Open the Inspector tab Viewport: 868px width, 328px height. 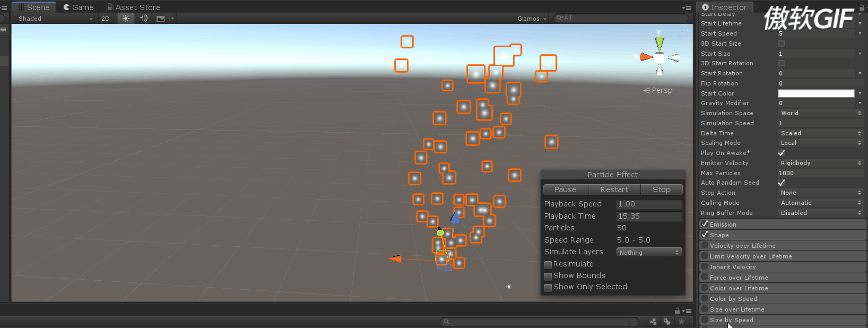click(x=724, y=7)
